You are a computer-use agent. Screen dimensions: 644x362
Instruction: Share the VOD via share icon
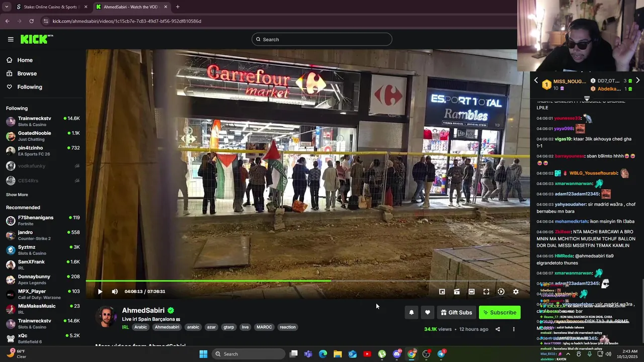[x=498, y=329]
